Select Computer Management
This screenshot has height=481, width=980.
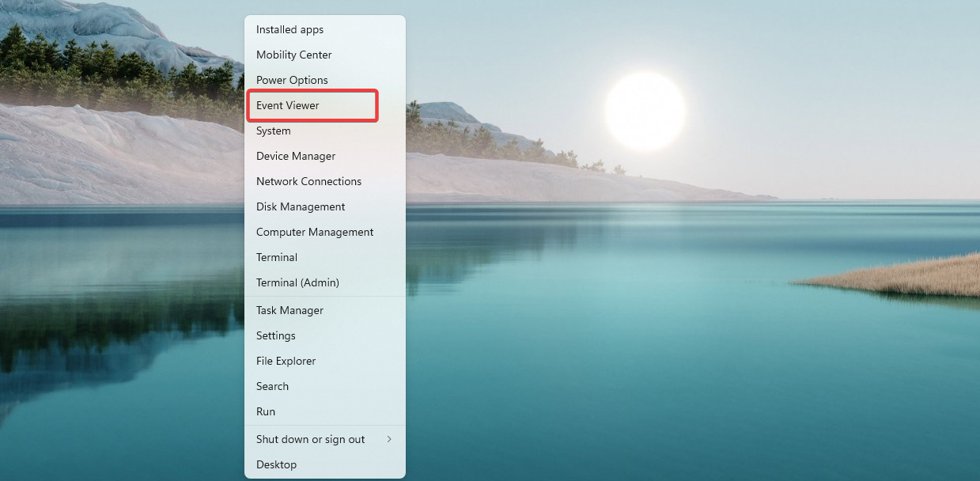pos(314,232)
